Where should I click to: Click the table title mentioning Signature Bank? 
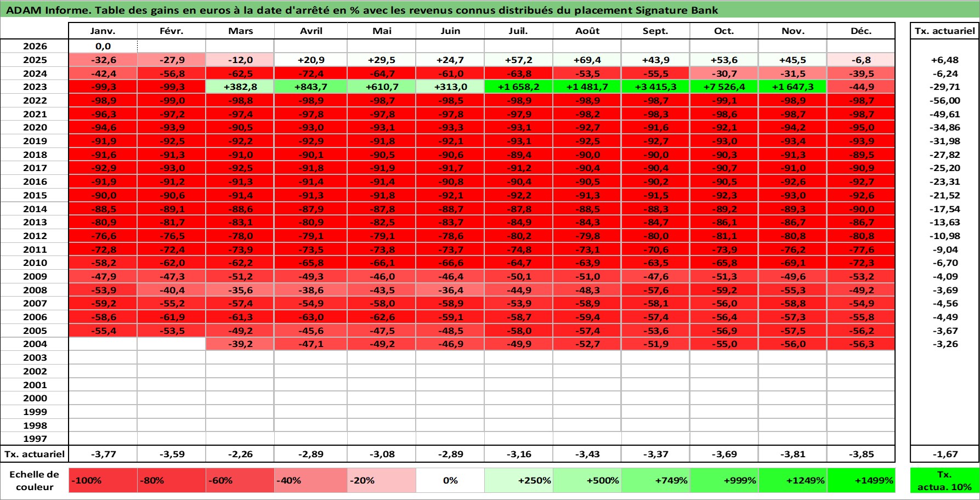pos(362,10)
